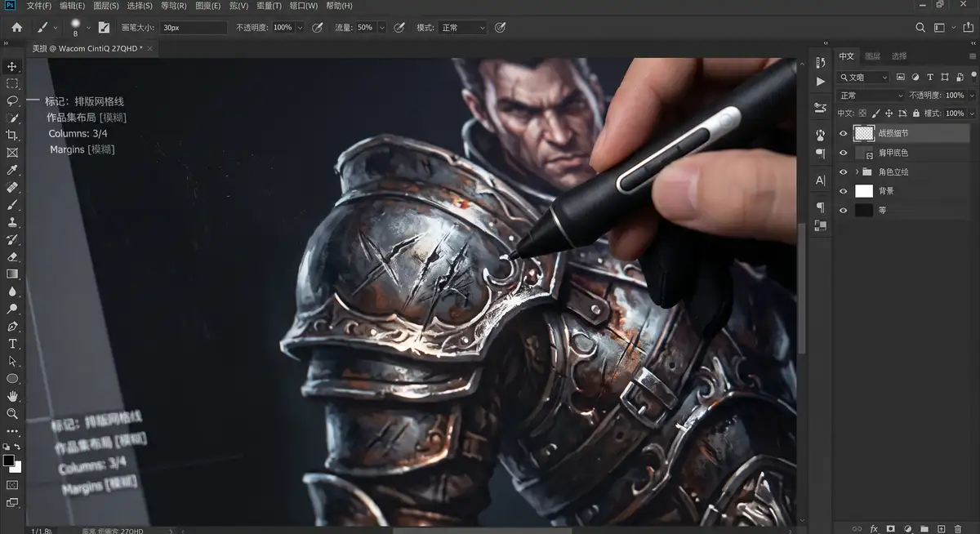The width and height of the screenshot is (980, 534).
Task: Open the brush preset picker dropdown
Action: (88, 28)
